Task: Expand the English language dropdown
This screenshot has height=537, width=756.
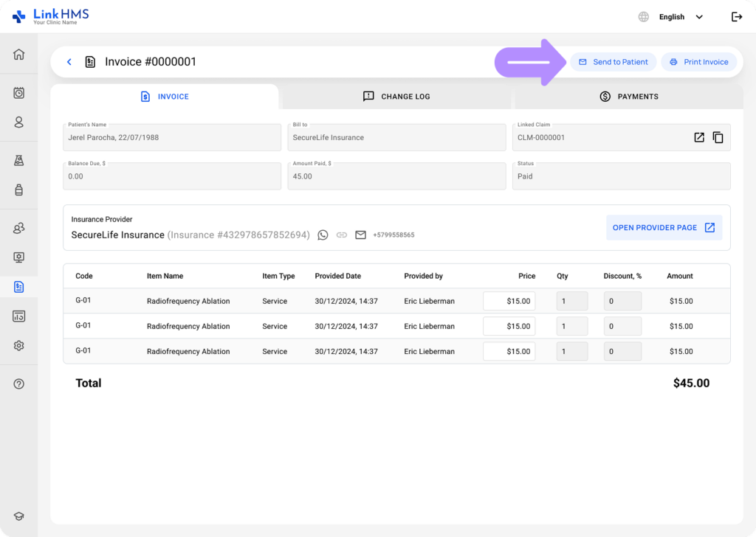Action: coord(681,17)
